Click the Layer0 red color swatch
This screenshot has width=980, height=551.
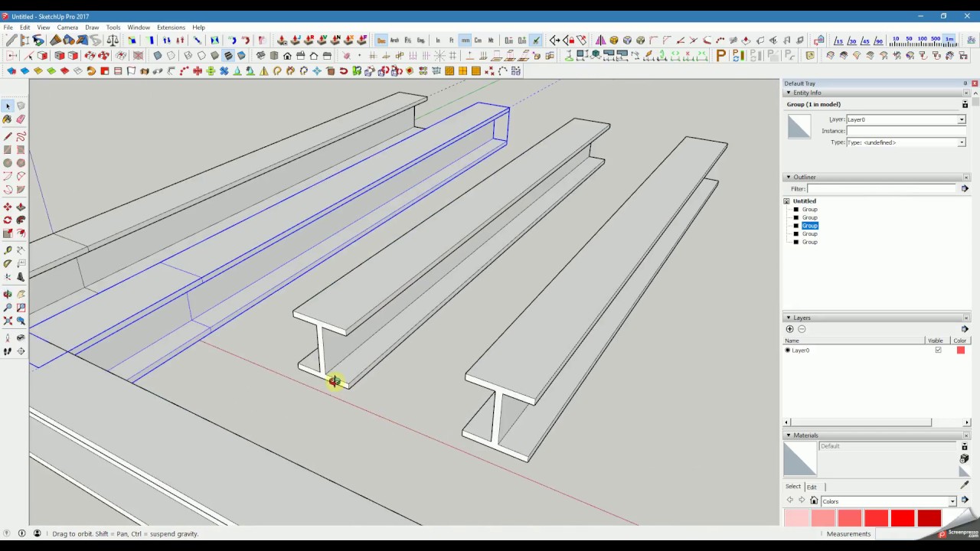(x=961, y=350)
